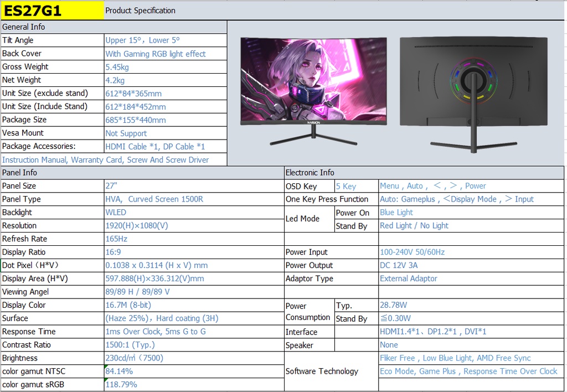This screenshot has width=567, height=392.
Task: Select the standby power ≦0.30W cell
Action: click(472, 318)
